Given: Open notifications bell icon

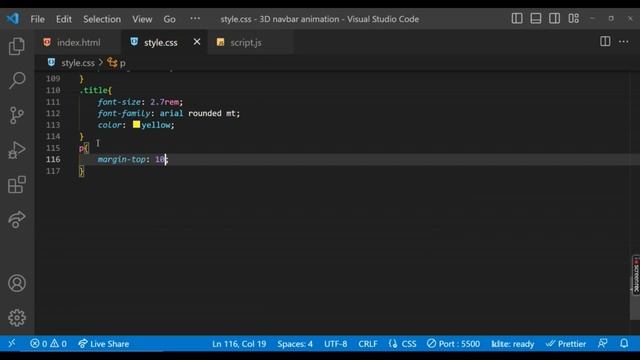Looking at the screenshot, I should coord(624,343).
